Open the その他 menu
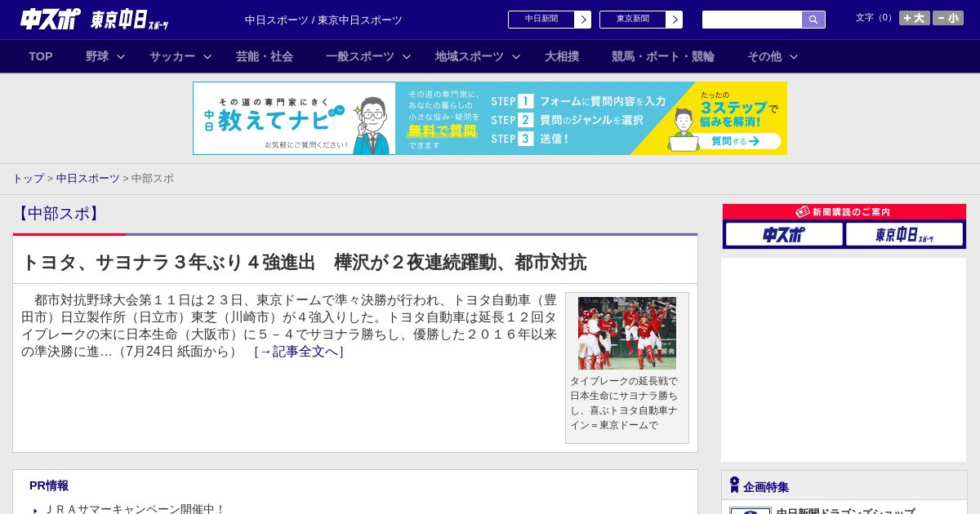980x514 pixels. point(764,56)
